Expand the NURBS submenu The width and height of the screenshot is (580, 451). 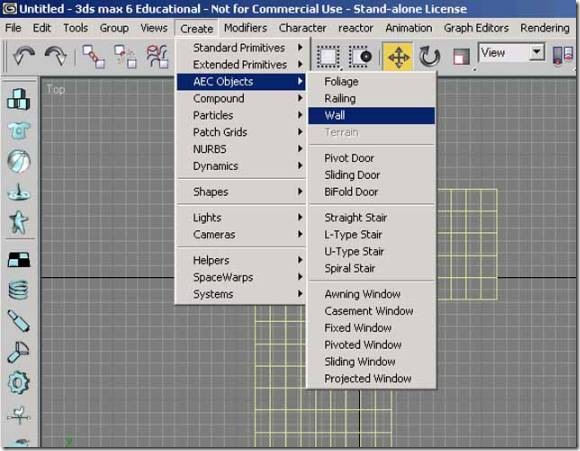click(241, 149)
